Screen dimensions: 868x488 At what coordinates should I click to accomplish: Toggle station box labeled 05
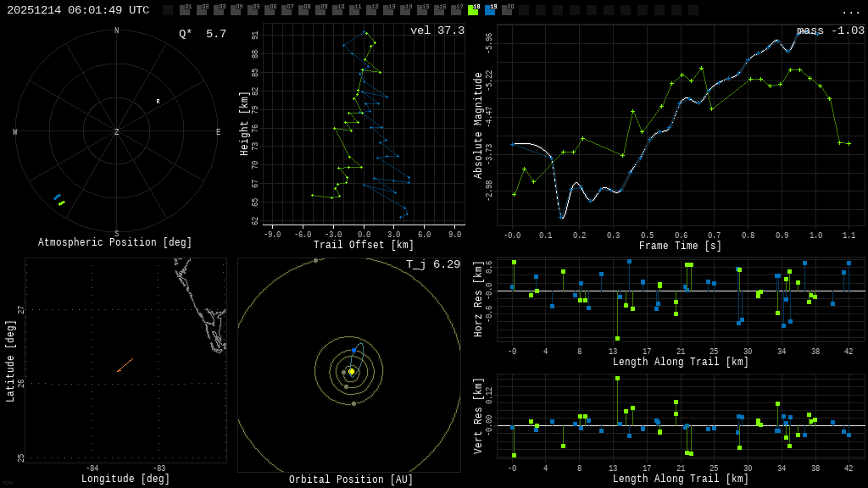click(x=253, y=10)
